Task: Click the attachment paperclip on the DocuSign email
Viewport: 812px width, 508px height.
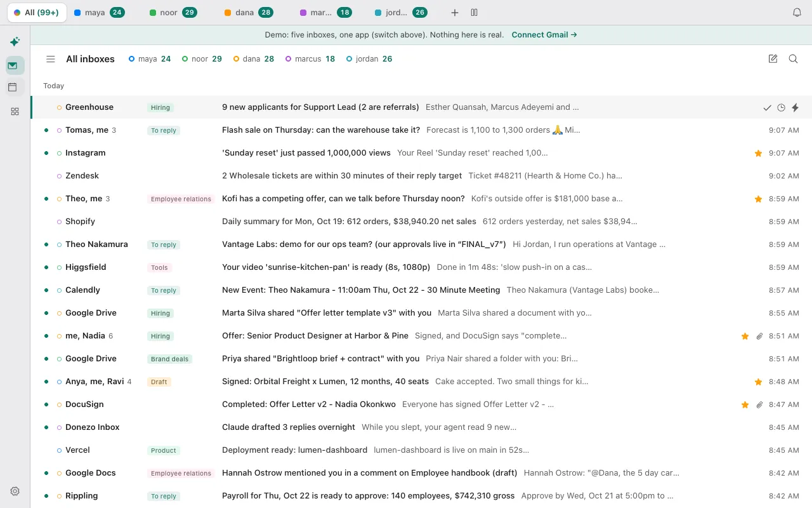Action: point(759,404)
